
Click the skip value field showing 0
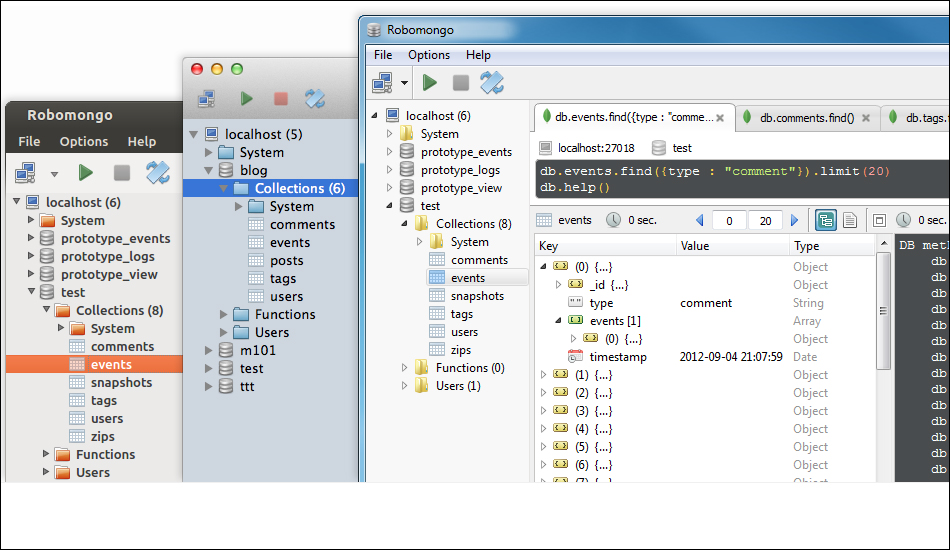(729, 220)
